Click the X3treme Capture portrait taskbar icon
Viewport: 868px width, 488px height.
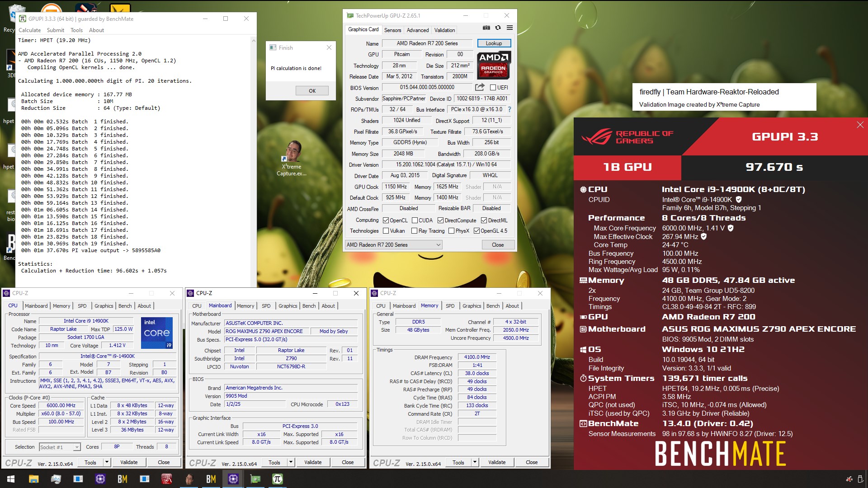click(x=189, y=479)
